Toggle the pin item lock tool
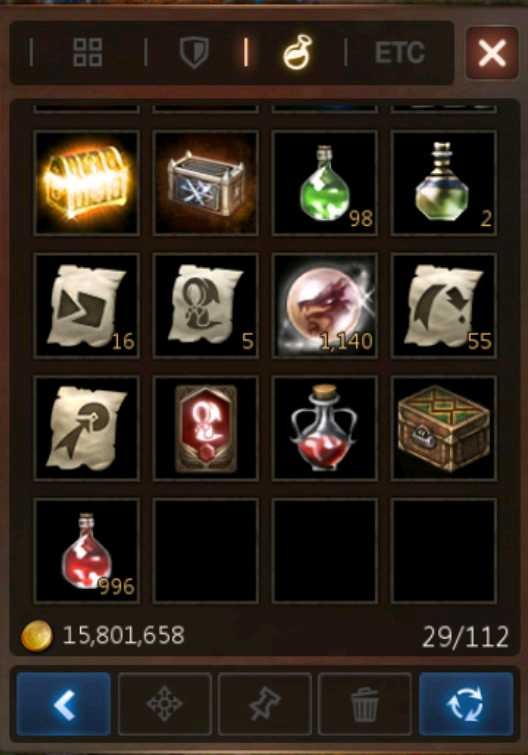Image resolution: width=528 pixels, height=755 pixels. tap(265, 704)
